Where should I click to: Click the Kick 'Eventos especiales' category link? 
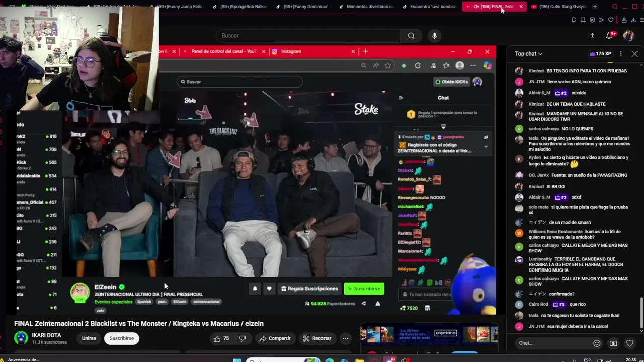tap(113, 302)
